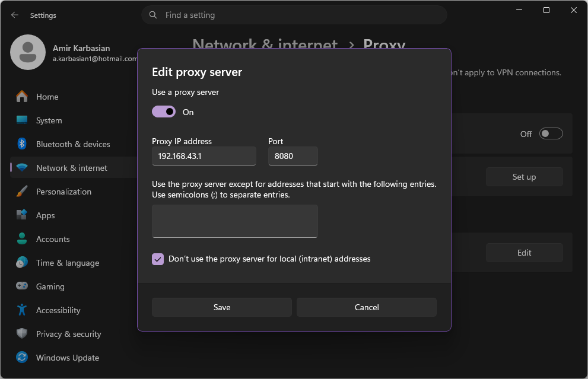Select the Bluetooth & devices icon
This screenshot has width=588, height=379.
point(22,144)
